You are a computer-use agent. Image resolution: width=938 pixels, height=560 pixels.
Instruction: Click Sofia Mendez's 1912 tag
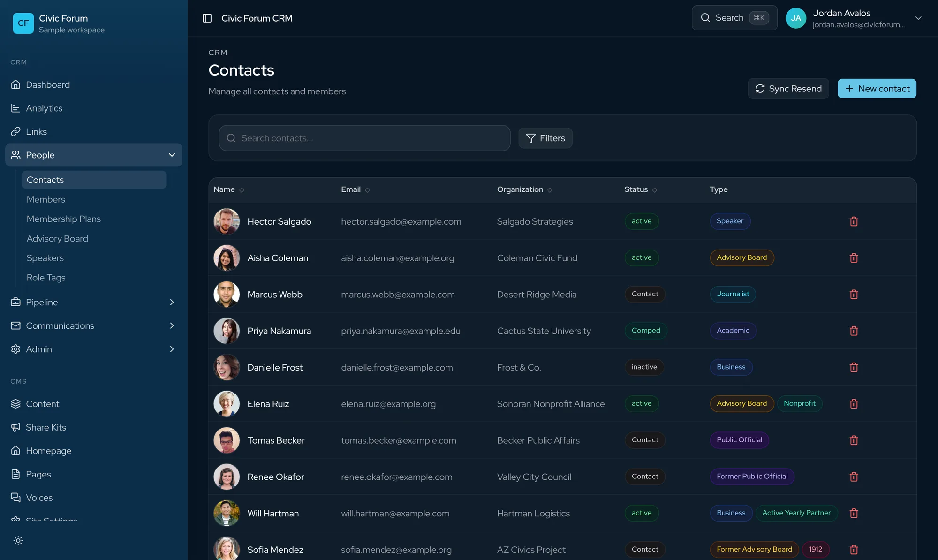point(816,549)
